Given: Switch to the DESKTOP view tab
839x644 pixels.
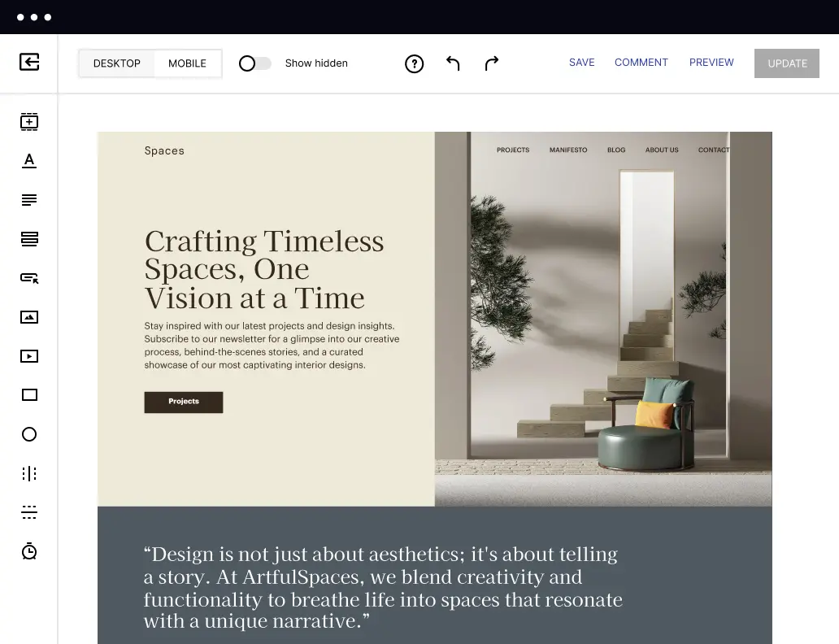Looking at the screenshot, I should (117, 63).
